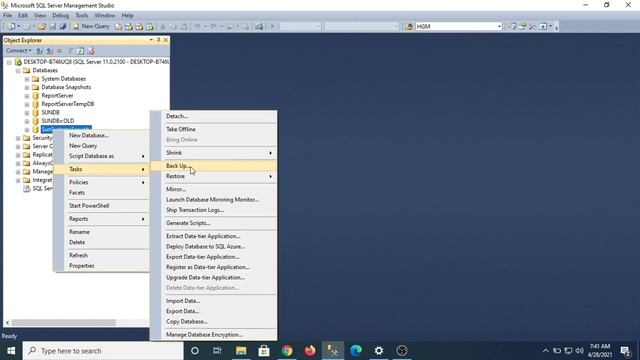Open the Policies submenu
Image resolution: width=640 pixels, height=360 pixels.
(x=102, y=182)
